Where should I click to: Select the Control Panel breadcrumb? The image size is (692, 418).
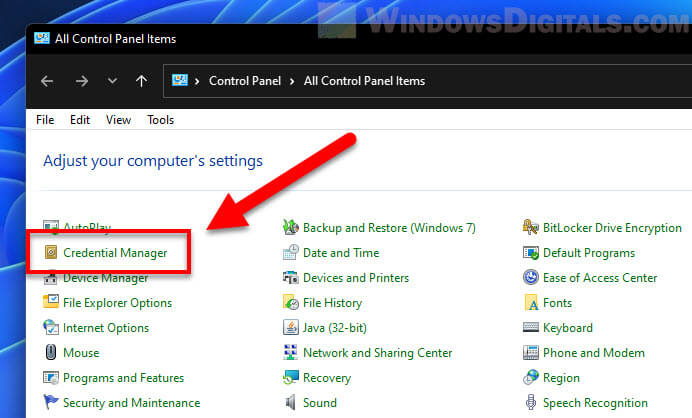point(245,81)
